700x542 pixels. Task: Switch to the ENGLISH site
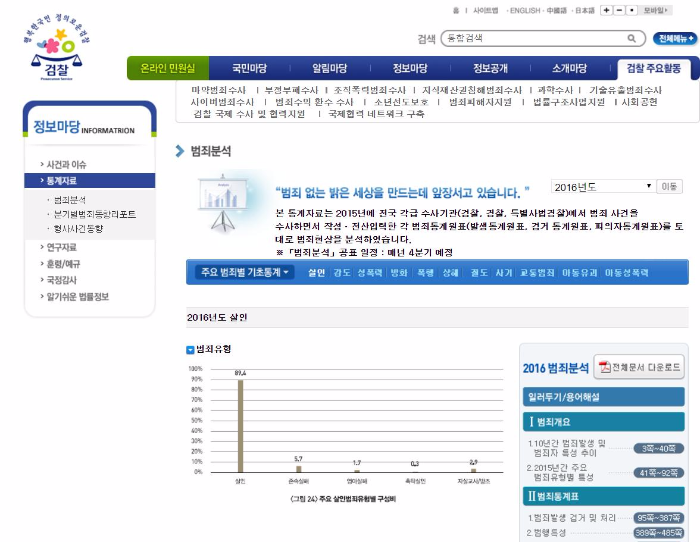coord(525,10)
